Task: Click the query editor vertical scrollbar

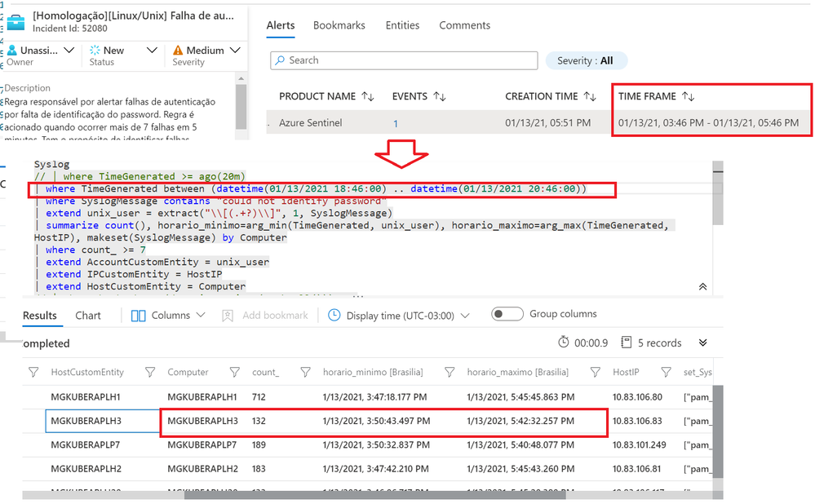Action: 718,192
